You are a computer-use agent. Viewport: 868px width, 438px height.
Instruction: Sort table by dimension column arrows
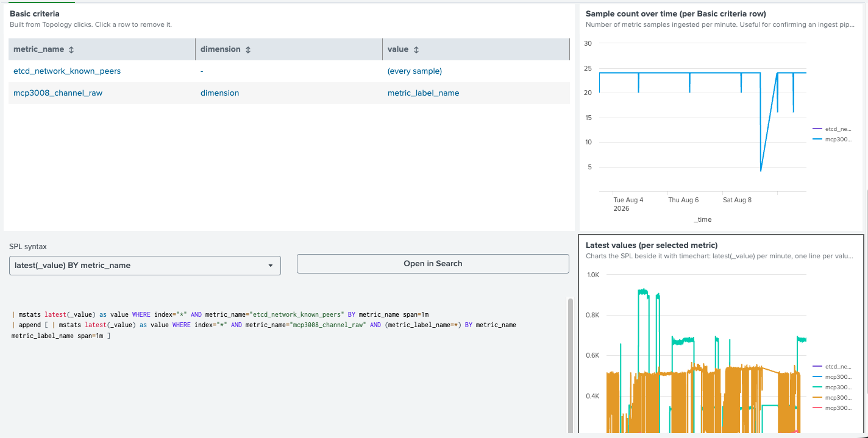(248, 49)
